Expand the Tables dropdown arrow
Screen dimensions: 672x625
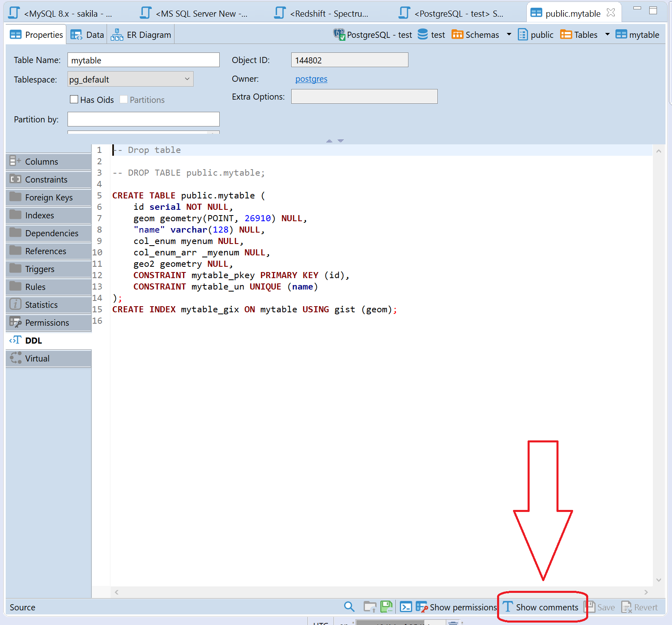(x=607, y=35)
